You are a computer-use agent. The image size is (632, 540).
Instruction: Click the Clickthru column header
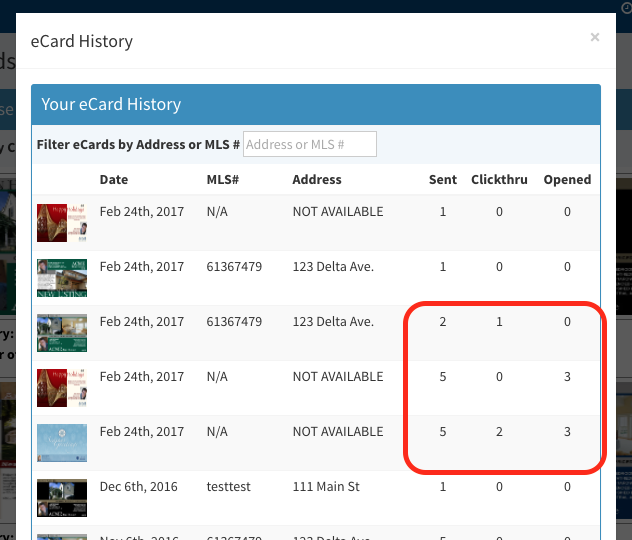(x=499, y=179)
